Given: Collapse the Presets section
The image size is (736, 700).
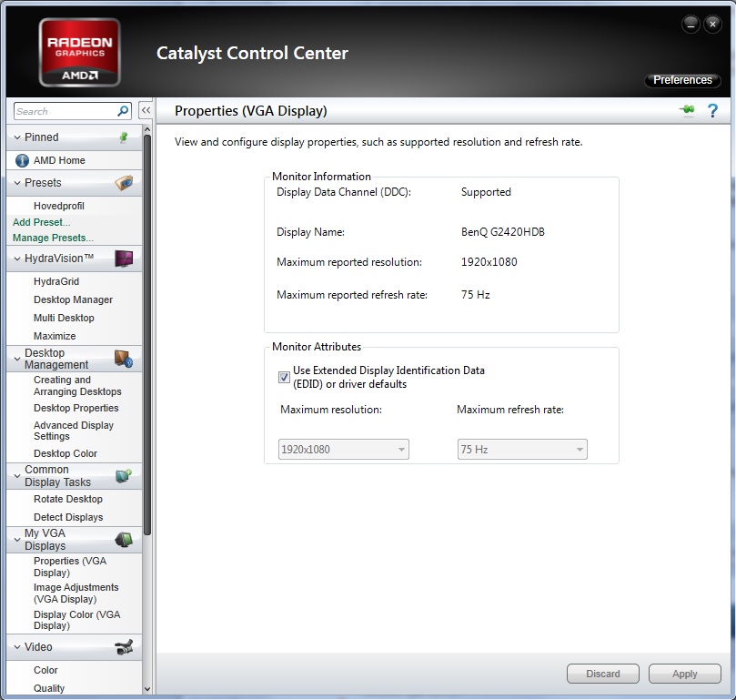Looking at the screenshot, I should coord(17,183).
